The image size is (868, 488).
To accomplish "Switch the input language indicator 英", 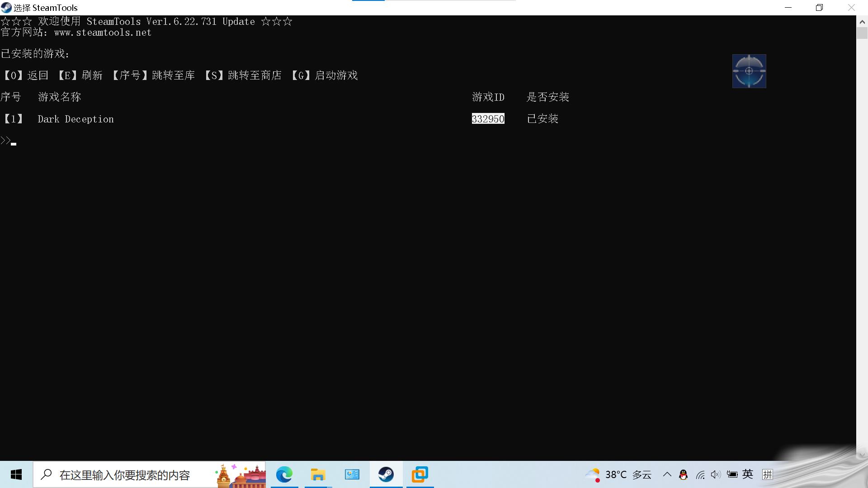I will (748, 474).
